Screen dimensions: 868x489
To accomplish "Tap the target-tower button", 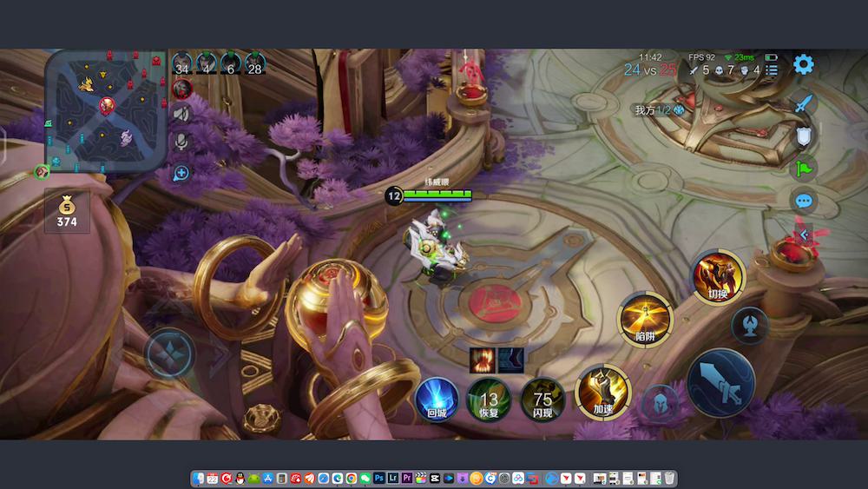I will point(750,326).
